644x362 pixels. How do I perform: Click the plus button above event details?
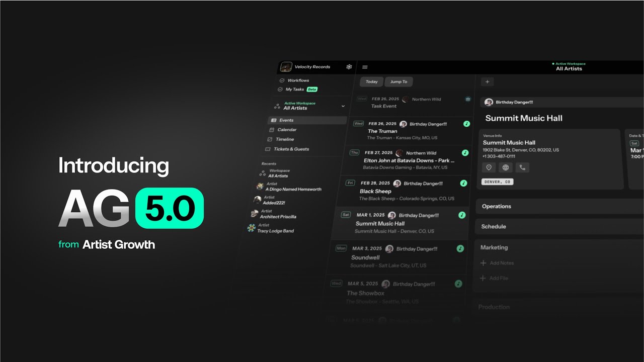click(487, 81)
